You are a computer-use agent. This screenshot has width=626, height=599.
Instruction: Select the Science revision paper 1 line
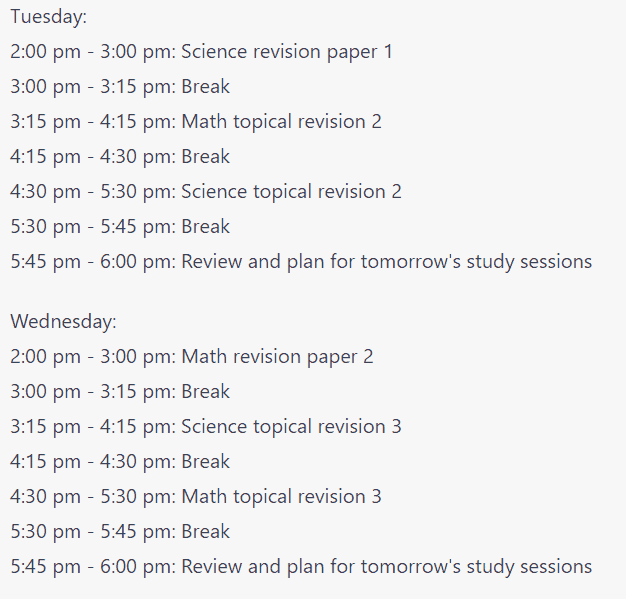coord(201,52)
